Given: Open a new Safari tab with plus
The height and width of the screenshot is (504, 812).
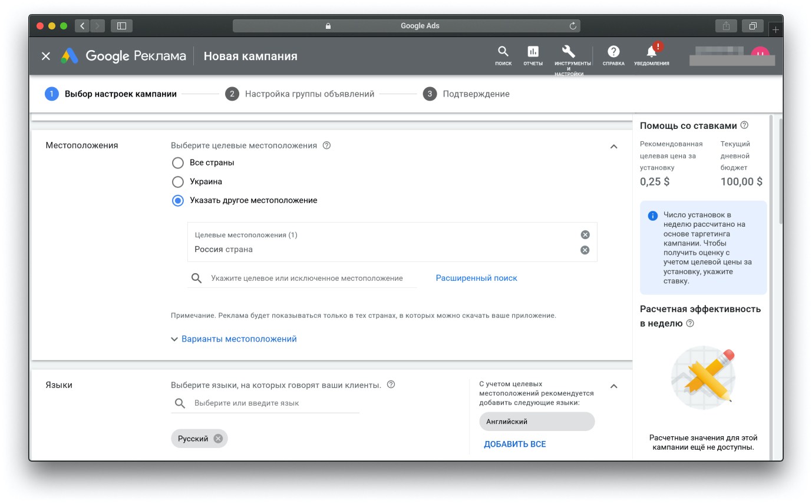Looking at the screenshot, I should [x=775, y=29].
